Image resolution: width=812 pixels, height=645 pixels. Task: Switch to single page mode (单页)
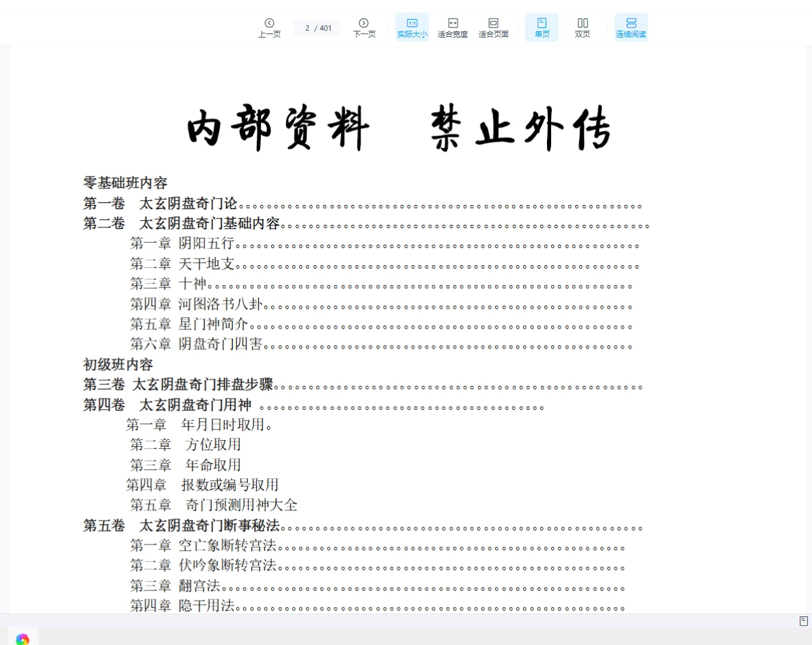(542, 27)
